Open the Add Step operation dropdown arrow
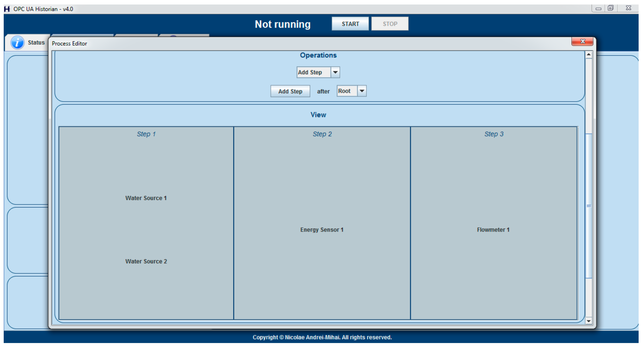Viewport: 644px width, 348px height. [x=335, y=72]
